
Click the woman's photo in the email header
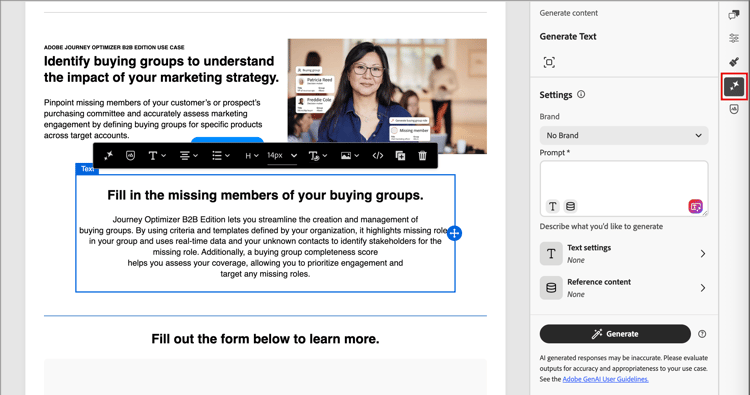tap(387, 96)
